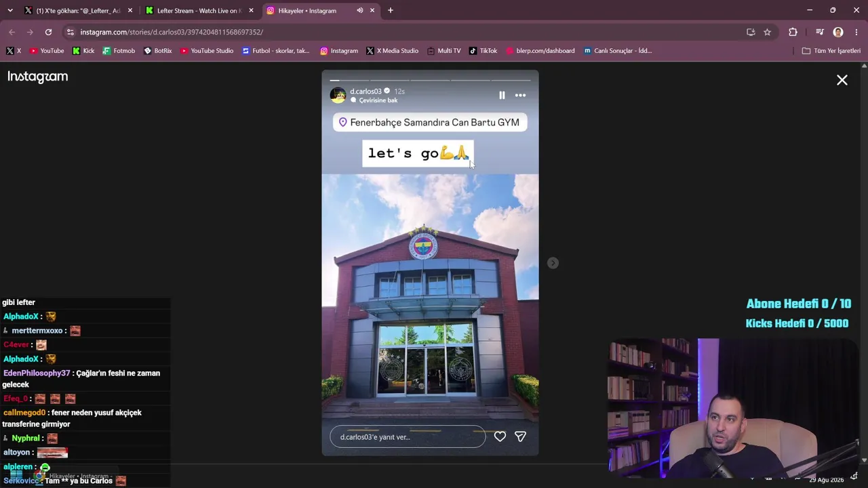This screenshot has height=488, width=868.
Task: Click the install app icon in address bar
Action: 751,32
